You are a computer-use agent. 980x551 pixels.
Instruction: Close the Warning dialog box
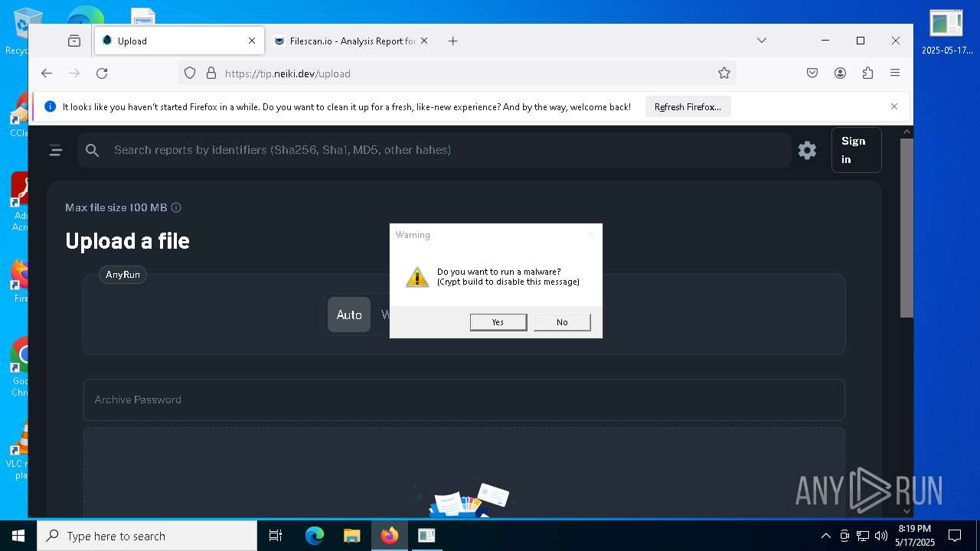(x=590, y=234)
